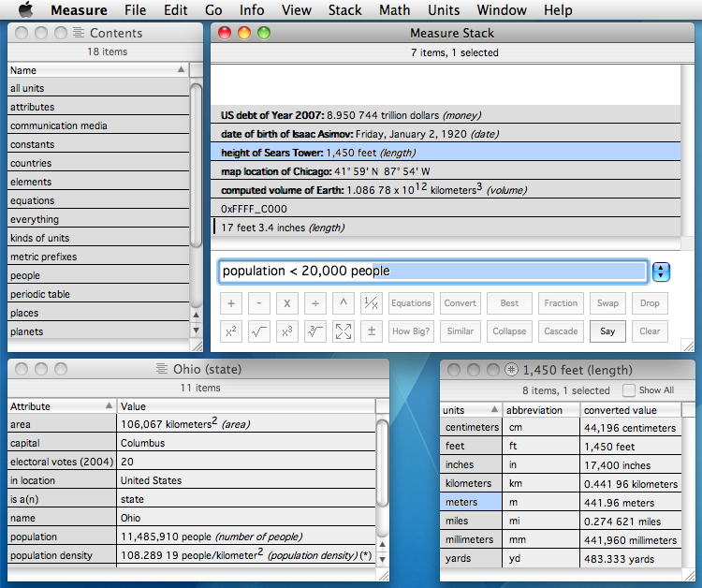Open the File menu

pyautogui.click(x=135, y=10)
